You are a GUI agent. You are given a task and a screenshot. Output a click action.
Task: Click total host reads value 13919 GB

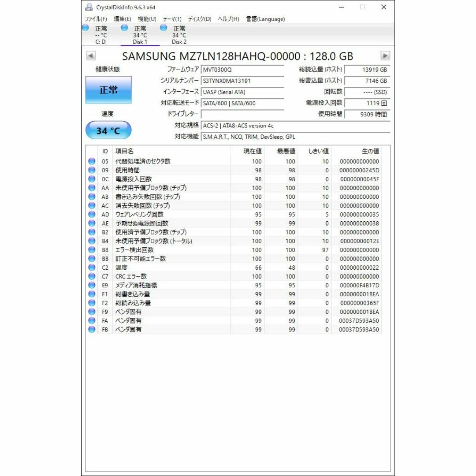(367, 70)
